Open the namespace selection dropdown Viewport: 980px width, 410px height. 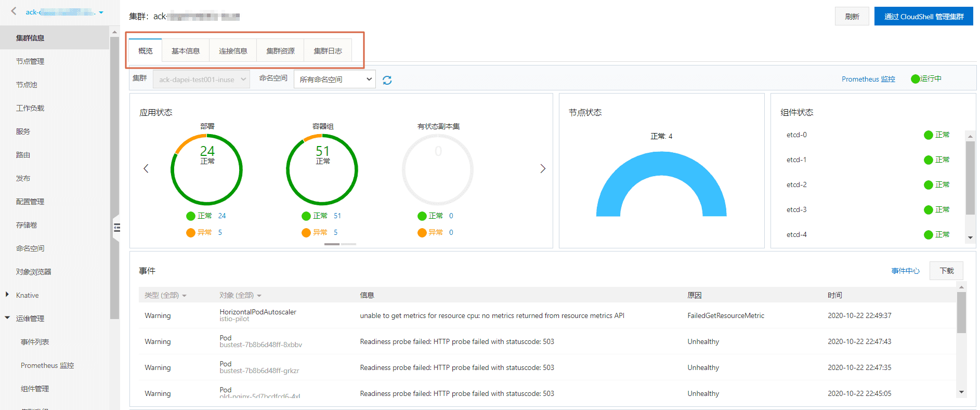pos(335,80)
